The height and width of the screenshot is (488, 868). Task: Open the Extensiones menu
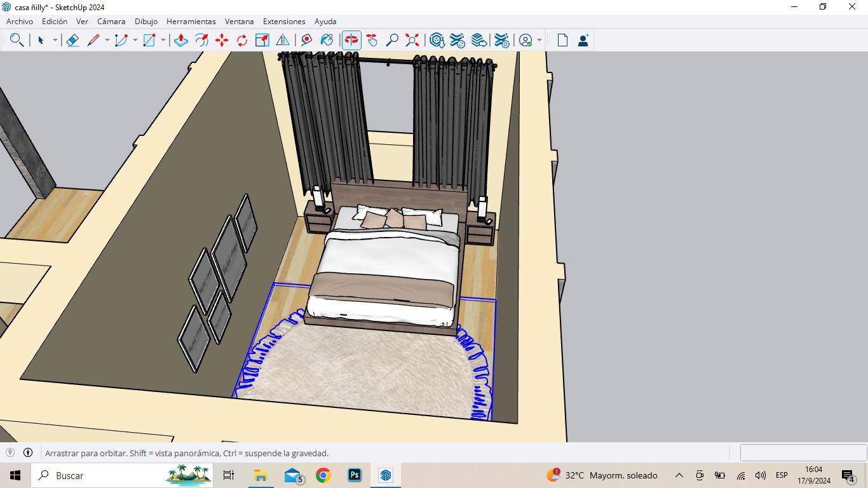(x=284, y=21)
